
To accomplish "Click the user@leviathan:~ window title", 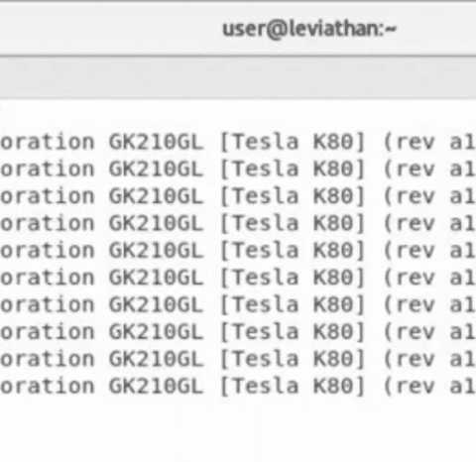I will pos(309,29).
